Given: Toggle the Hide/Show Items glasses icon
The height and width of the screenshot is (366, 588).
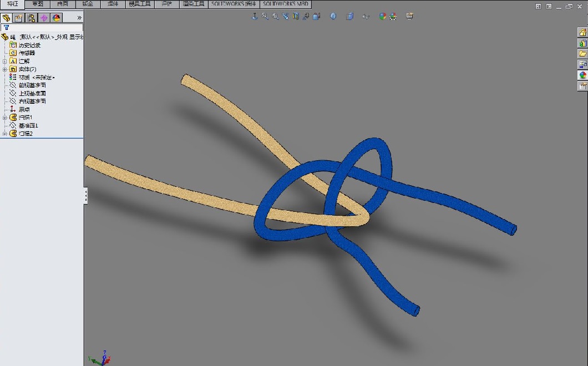Looking at the screenshot, I should (366, 16).
